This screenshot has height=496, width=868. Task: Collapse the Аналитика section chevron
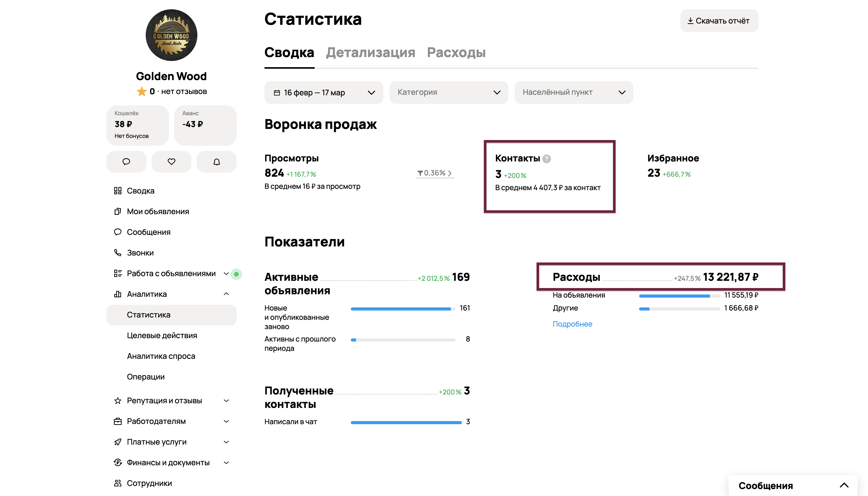pyautogui.click(x=226, y=294)
